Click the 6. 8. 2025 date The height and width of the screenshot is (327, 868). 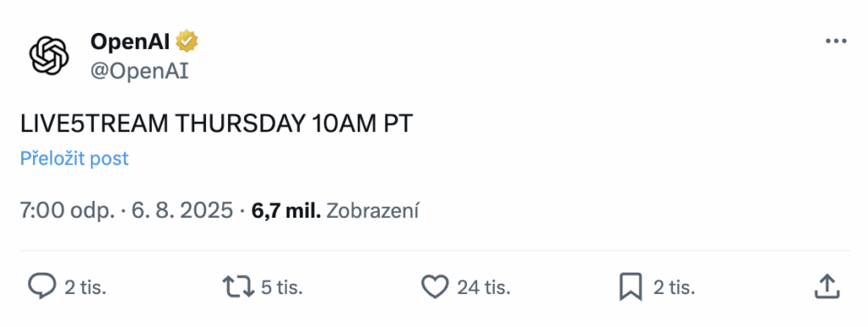(182, 211)
